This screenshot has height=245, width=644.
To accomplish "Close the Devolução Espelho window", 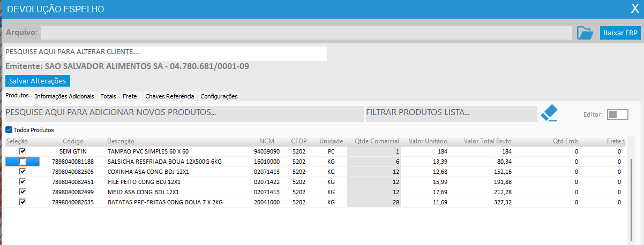I will pos(634,9).
